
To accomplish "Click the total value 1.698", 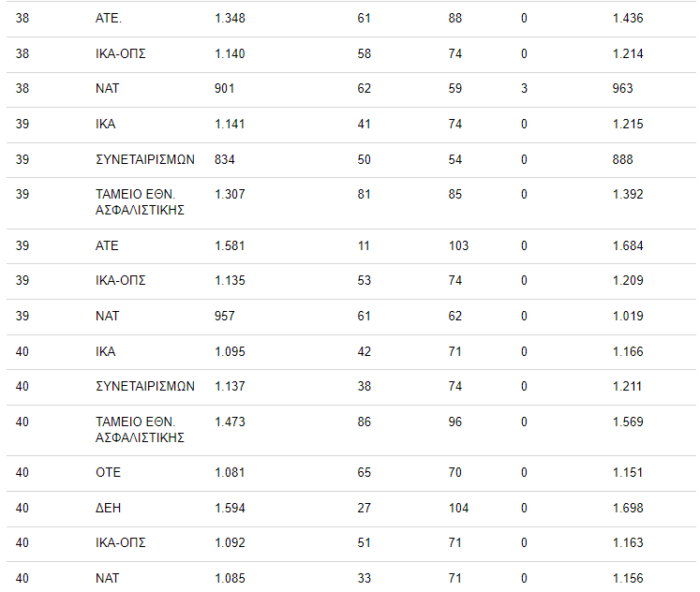I will pos(628,509).
